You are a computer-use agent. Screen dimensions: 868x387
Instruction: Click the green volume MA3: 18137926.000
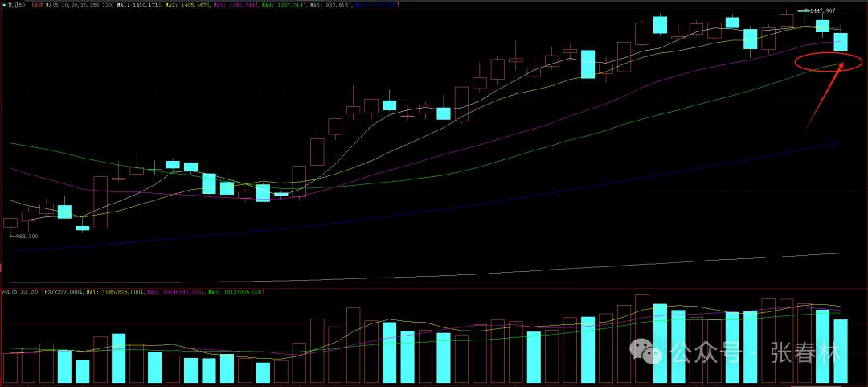(234, 291)
